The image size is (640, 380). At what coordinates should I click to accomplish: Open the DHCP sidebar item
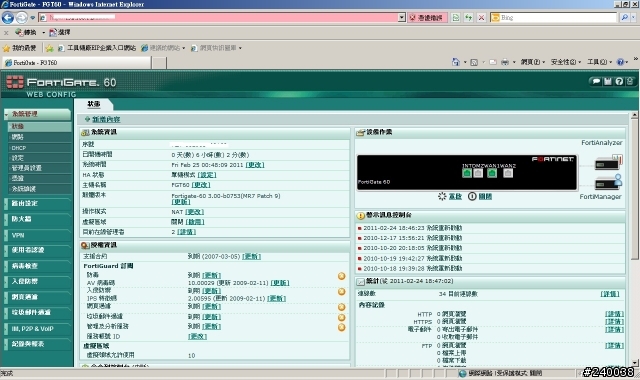(40, 148)
